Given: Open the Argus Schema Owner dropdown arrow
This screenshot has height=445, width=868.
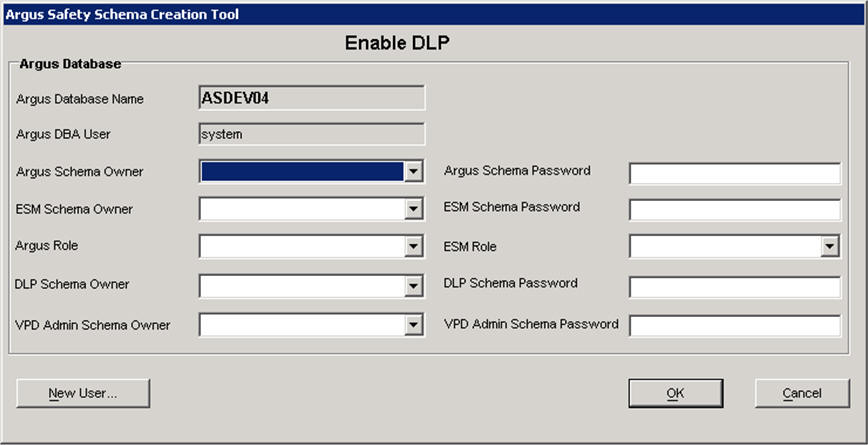Looking at the screenshot, I should [413, 172].
